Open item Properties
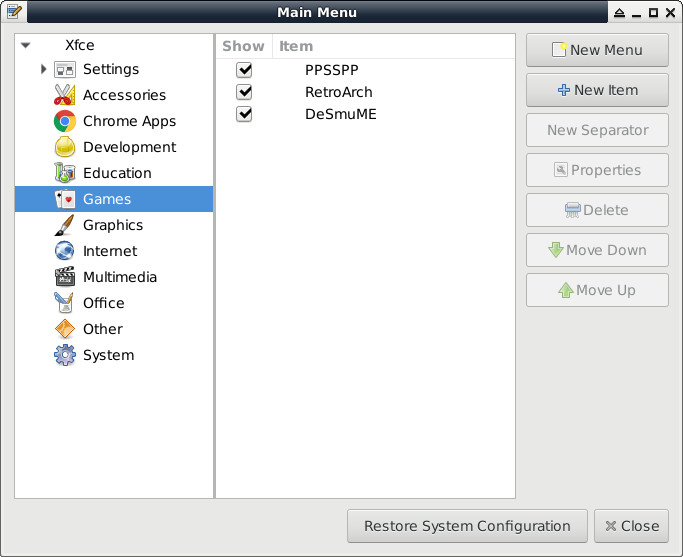 click(x=597, y=170)
